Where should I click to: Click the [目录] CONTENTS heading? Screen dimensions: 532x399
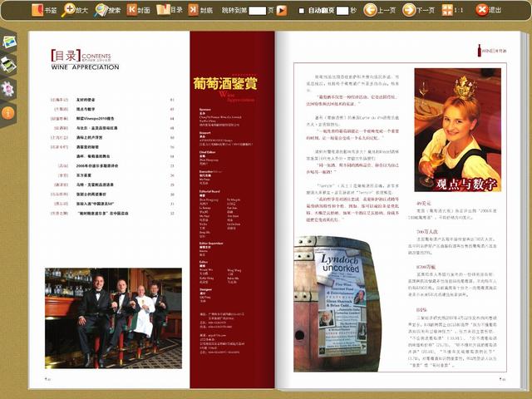81,56
